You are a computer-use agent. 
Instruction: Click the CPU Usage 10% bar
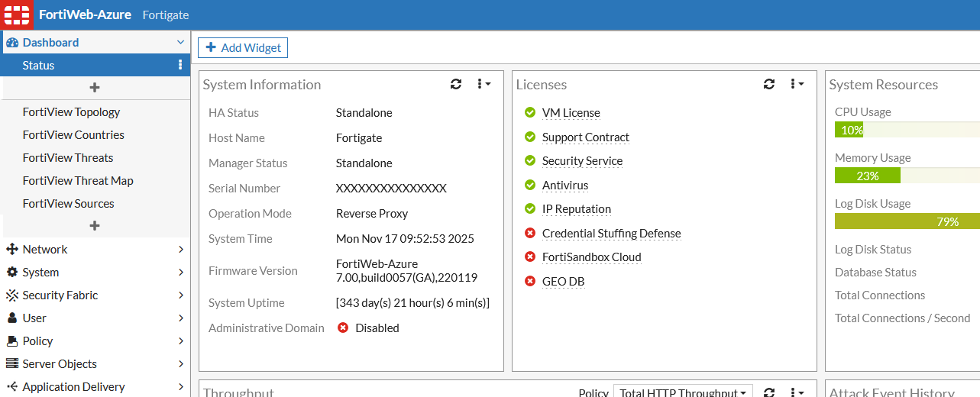pos(907,130)
